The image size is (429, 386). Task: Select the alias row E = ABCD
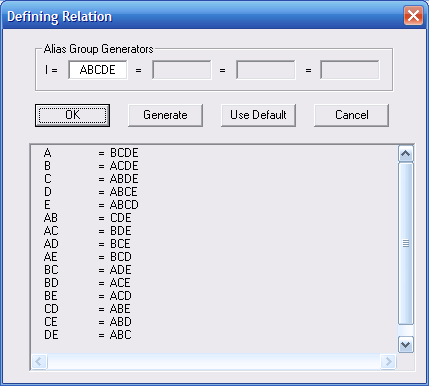pos(91,205)
